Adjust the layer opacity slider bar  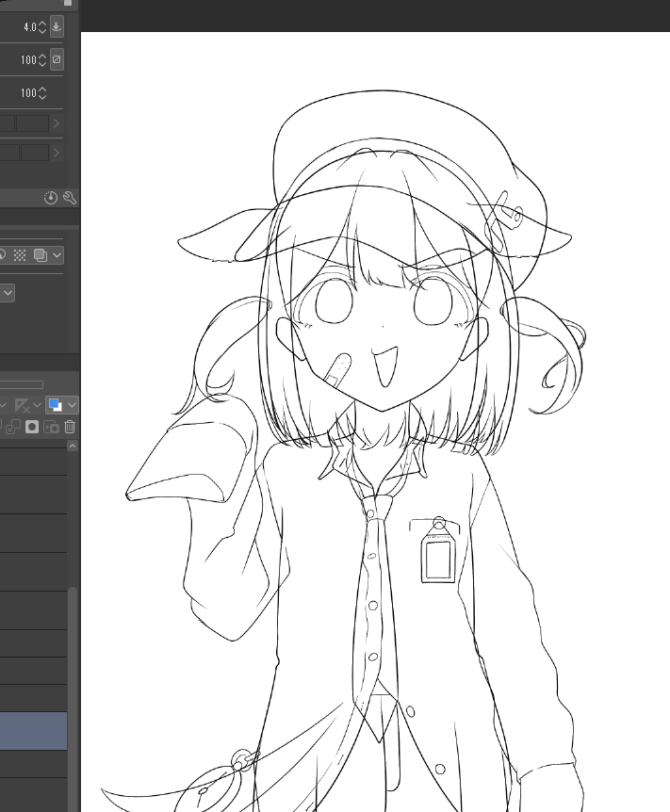22,384
